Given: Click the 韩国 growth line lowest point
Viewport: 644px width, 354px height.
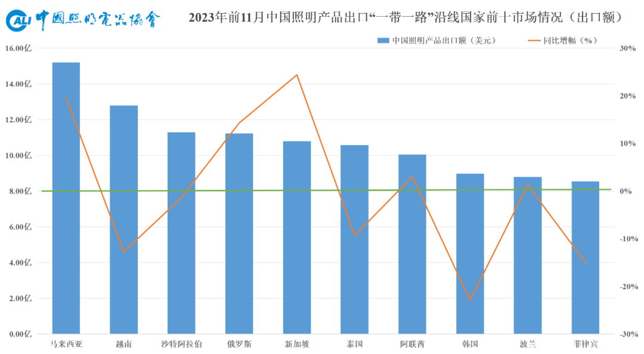Looking at the screenshot, I should (x=470, y=300).
